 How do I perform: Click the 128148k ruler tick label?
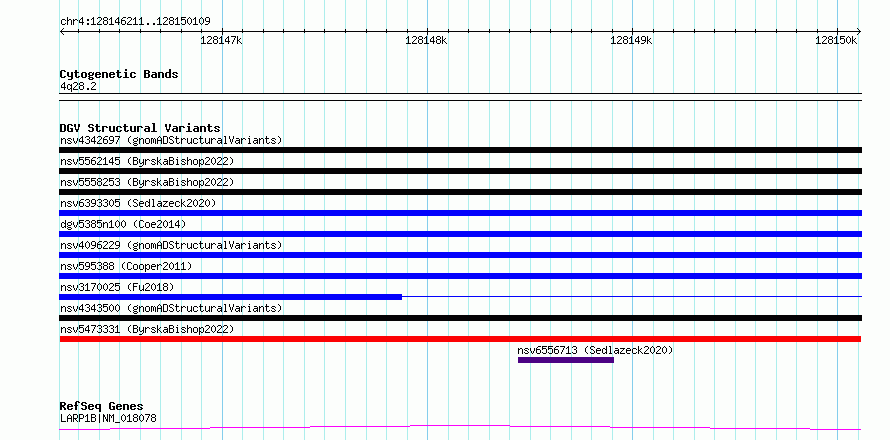point(426,40)
